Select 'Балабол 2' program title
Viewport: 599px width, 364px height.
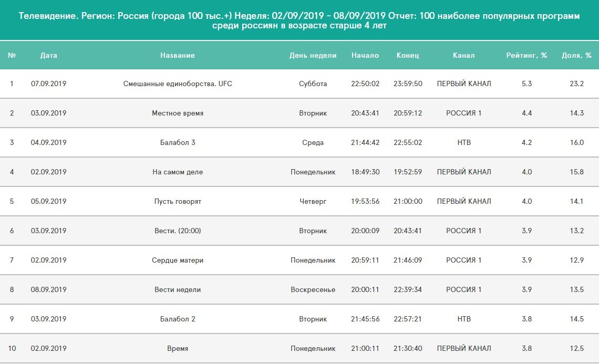pos(178,319)
